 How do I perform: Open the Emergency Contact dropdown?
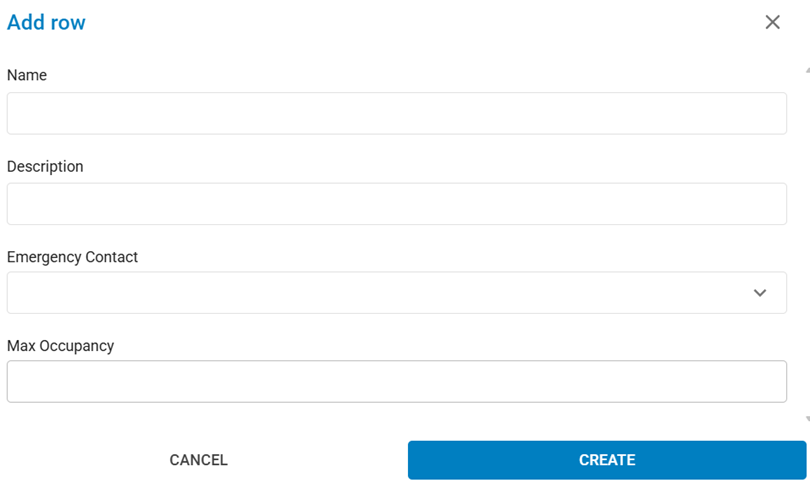click(x=396, y=292)
